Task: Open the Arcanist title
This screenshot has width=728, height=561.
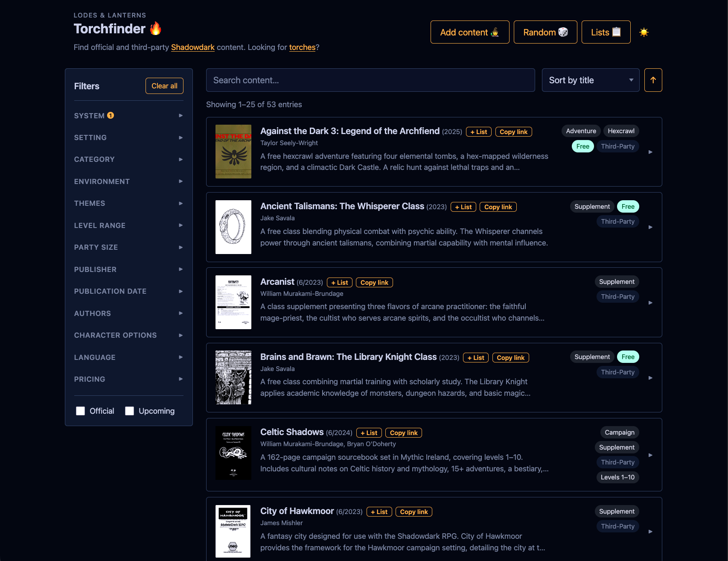Action: tap(277, 282)
